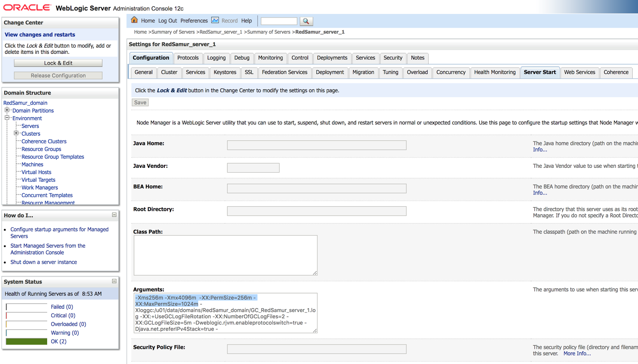Screen dimensions: 638x364
Task: Open Shut down a server instance link
Action: 43,262
